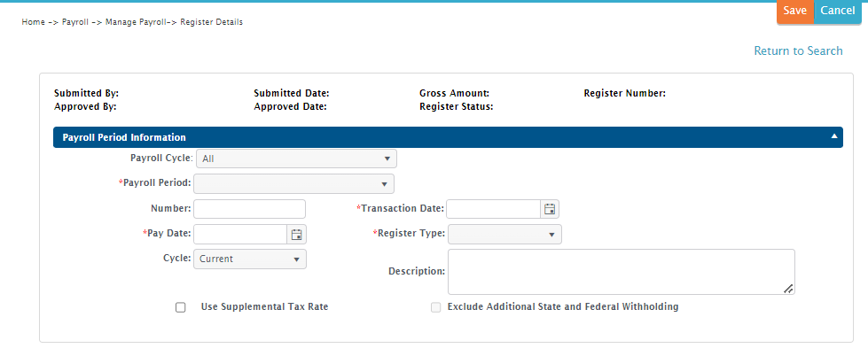Toggle Exclude Additional State and Federal Withholding
The height and width of the screenshot is (356, 868).
pos(435,307)
